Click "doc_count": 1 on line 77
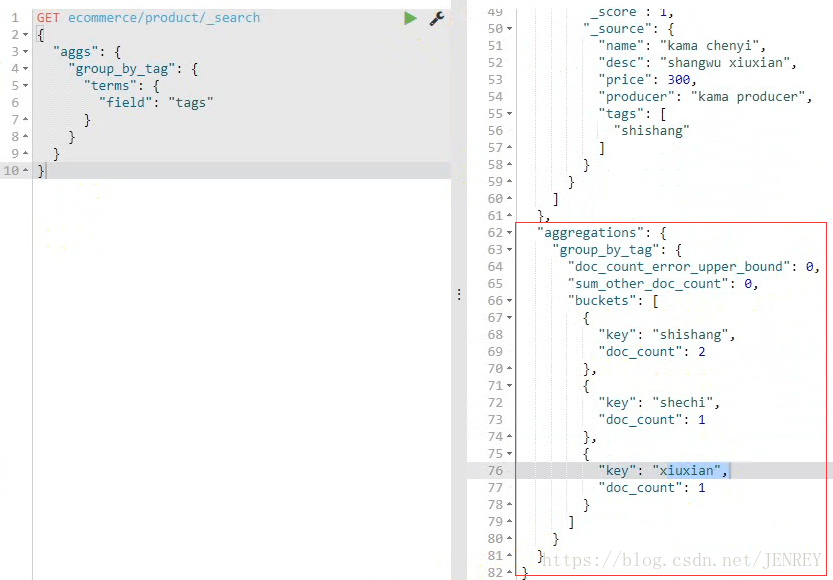 652,488
